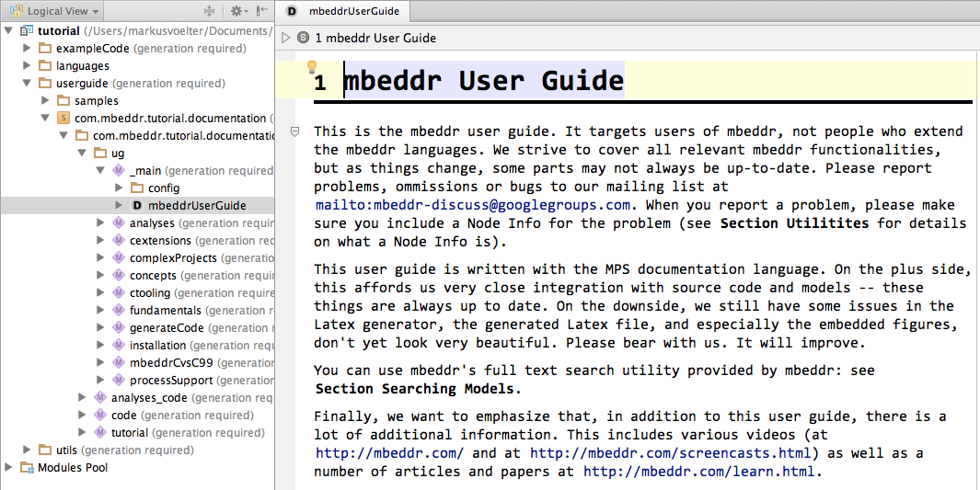Click the complexProjects model icon
The image size is (980, 490).
[118, 257]
